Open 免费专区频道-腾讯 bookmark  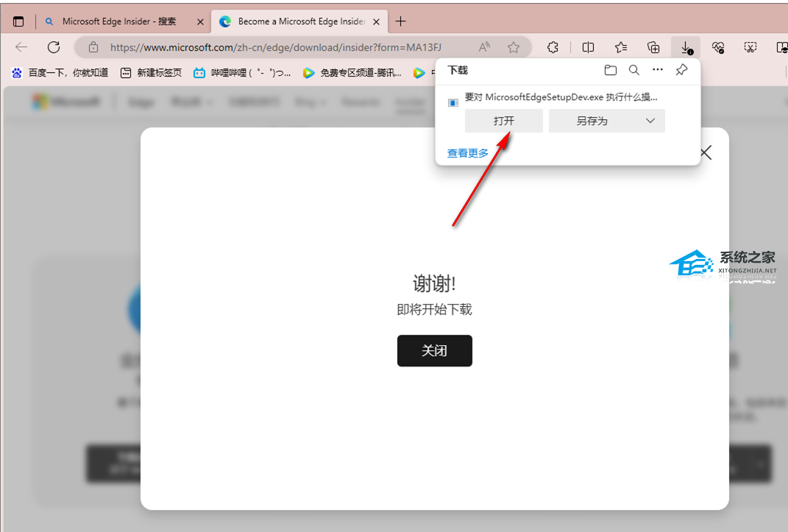(x=352, y=73)
